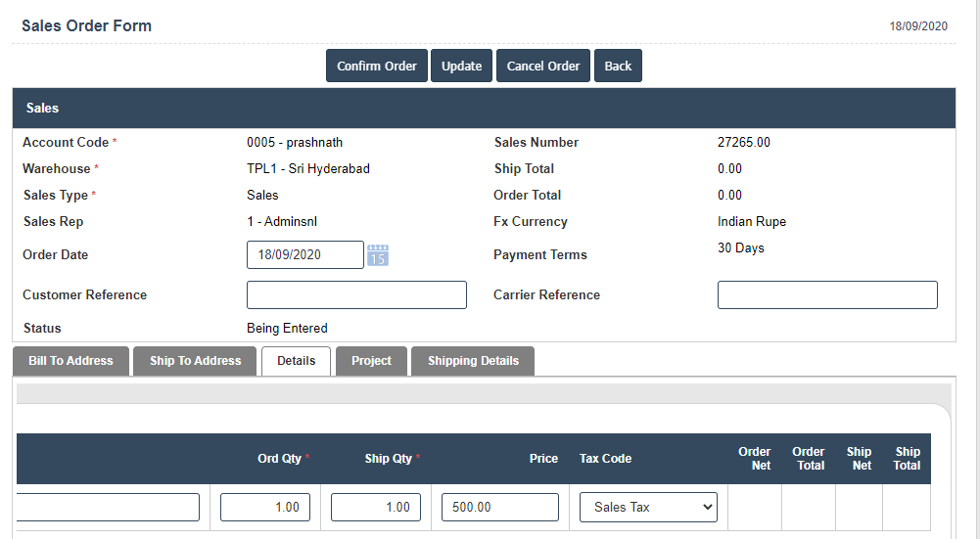
Task: Select the Details tab
Action: click(x=296, y=361)
